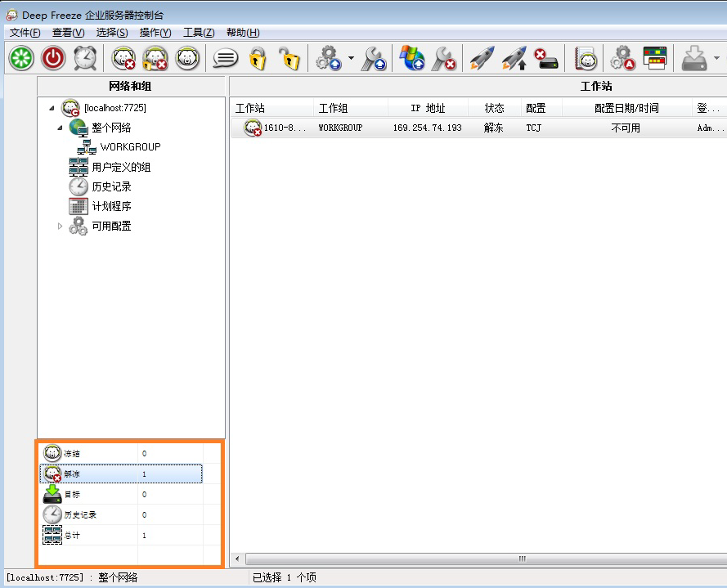This screenshot has height=588, width=727.
Task: Click the red power Shutdown icon
Action: pos(53,58)
